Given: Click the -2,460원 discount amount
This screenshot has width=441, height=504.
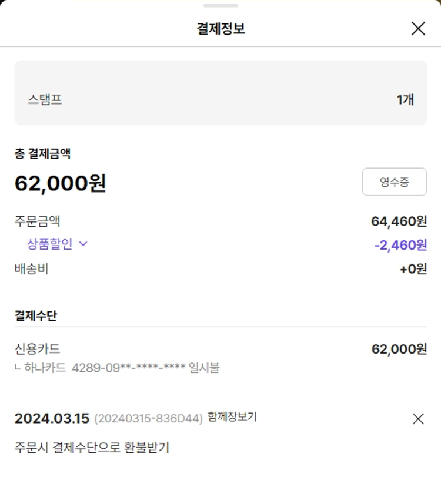Looking at the screenshot, I should (x=400, y=245).
